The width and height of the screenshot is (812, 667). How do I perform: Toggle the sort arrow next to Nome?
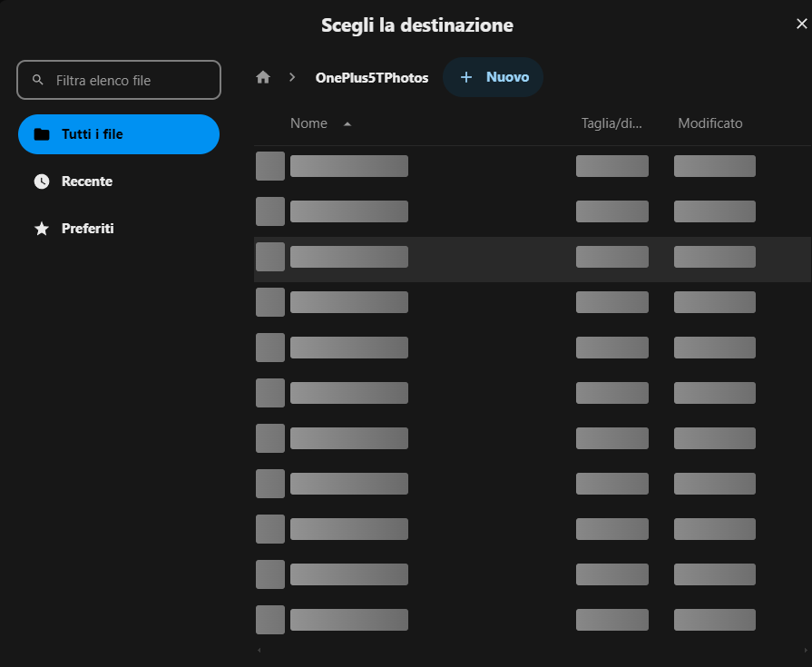click(347, 123)
